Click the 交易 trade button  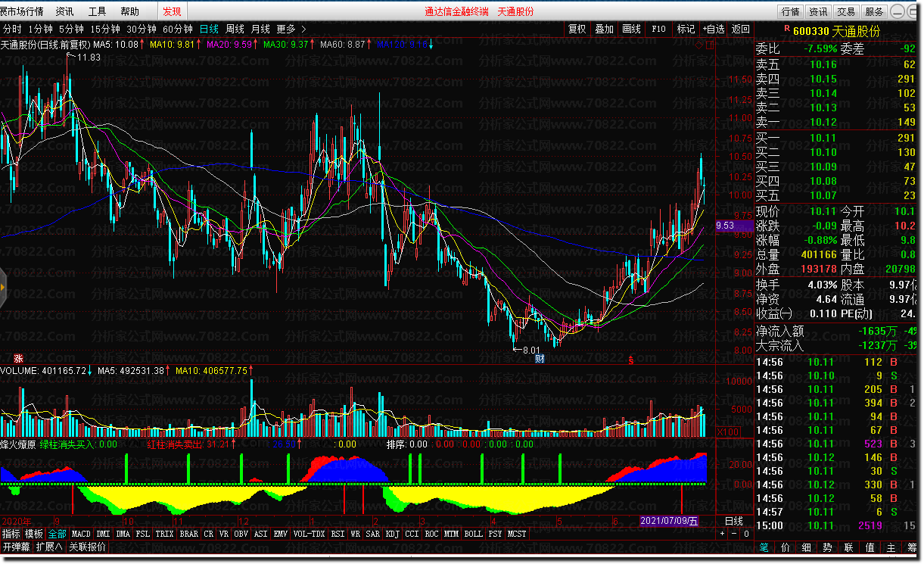point(846,11)
